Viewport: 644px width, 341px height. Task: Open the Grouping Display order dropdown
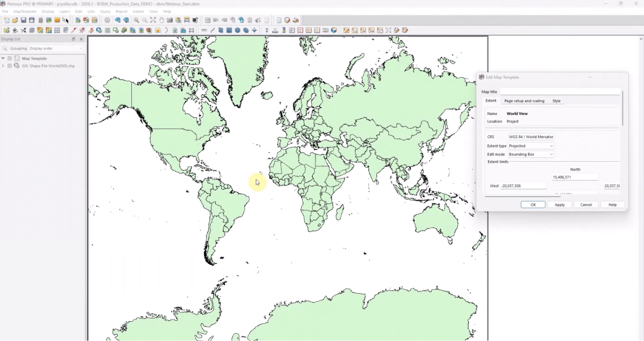coord(56,48)
